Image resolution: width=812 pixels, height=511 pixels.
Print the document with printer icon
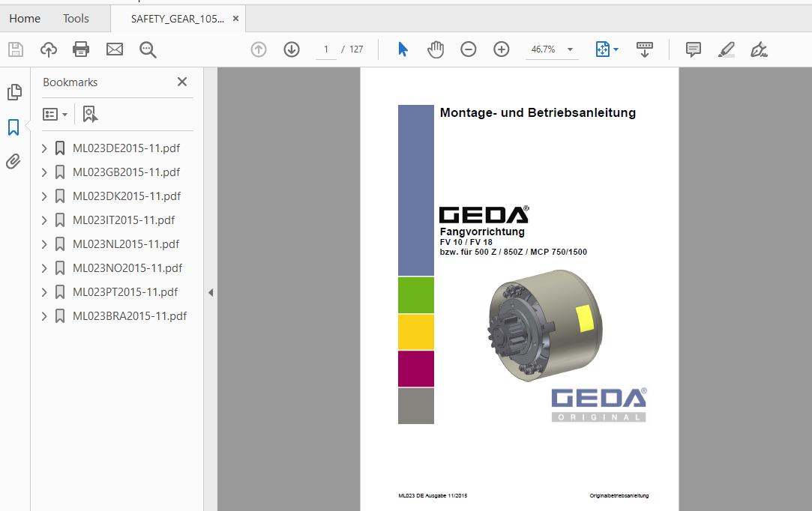pyautogui.click(x=81, y=49)
